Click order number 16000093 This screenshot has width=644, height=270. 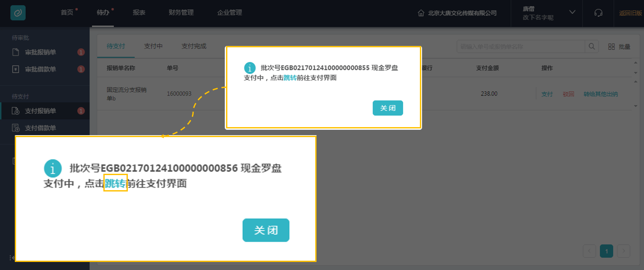[x=179, y=94]
